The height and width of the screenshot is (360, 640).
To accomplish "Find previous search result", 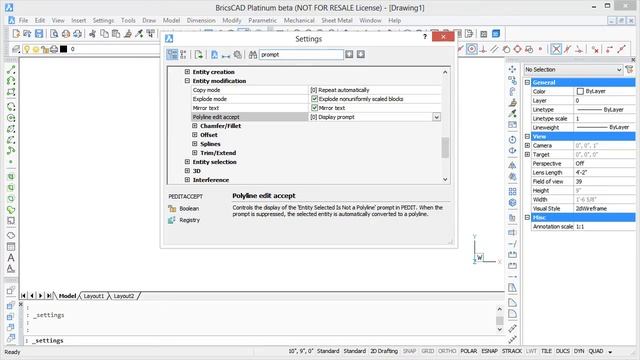I will 349,54.
